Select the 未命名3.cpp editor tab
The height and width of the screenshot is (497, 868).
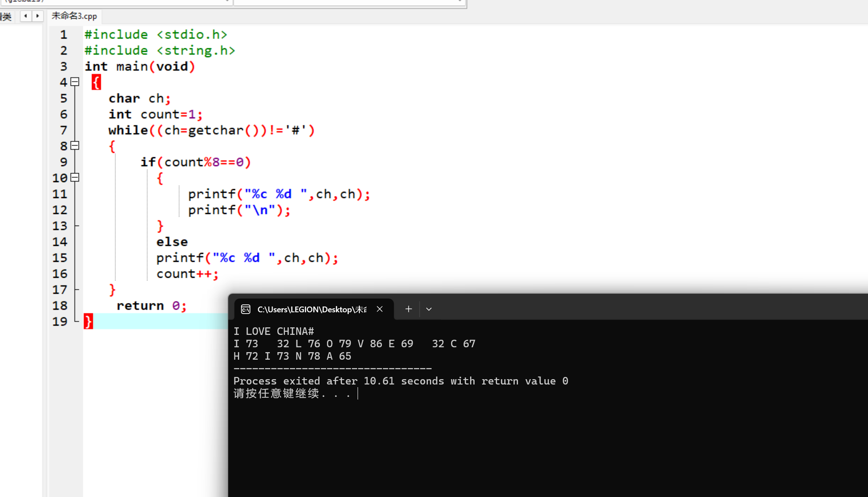pos(74,16)
